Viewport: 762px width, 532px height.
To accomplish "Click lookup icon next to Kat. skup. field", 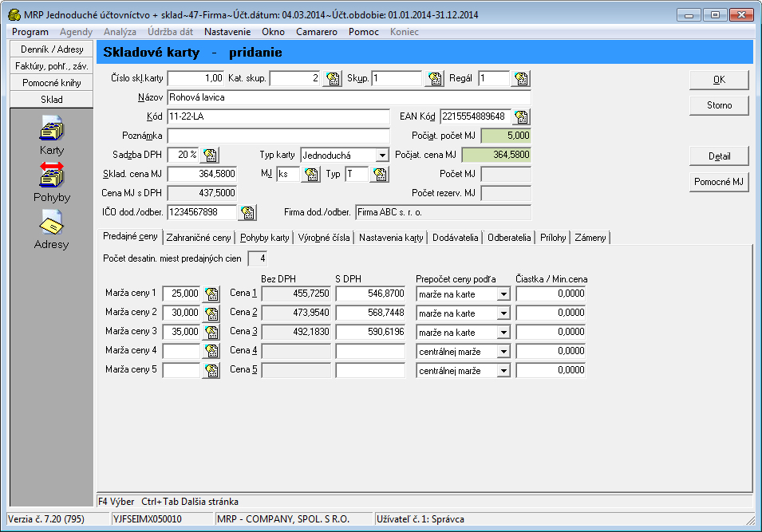I will [332, 78].
